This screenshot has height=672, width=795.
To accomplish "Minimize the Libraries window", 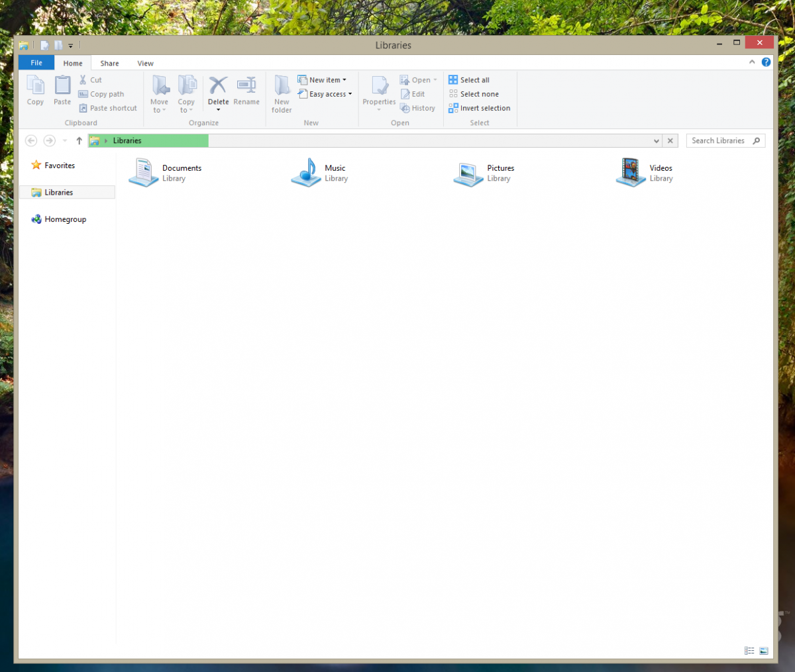I will click(x=719, y=44).
